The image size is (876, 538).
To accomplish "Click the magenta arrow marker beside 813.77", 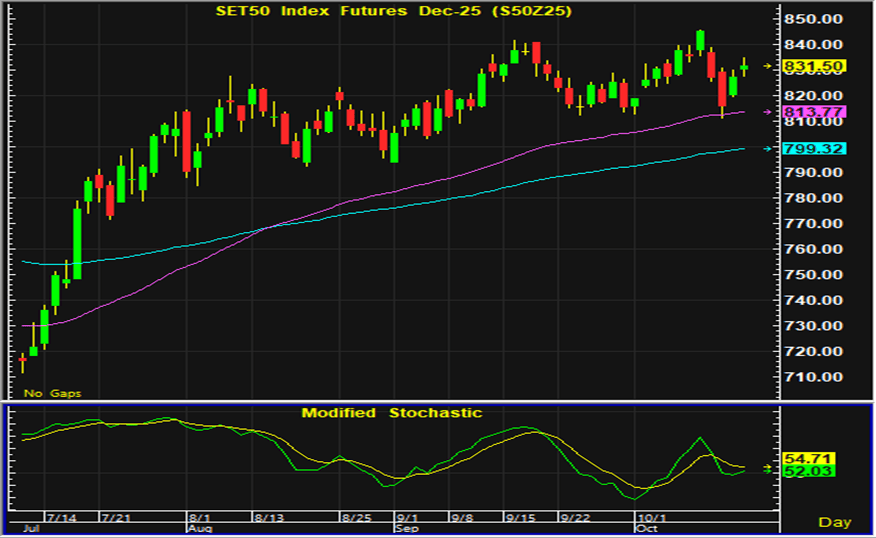I will tap(768, 112).
